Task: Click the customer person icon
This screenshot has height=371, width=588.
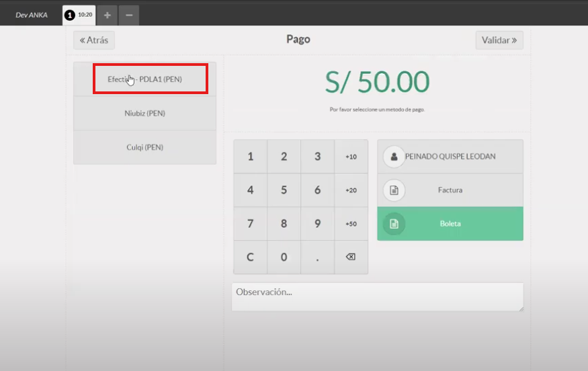Action: [394, 157]
